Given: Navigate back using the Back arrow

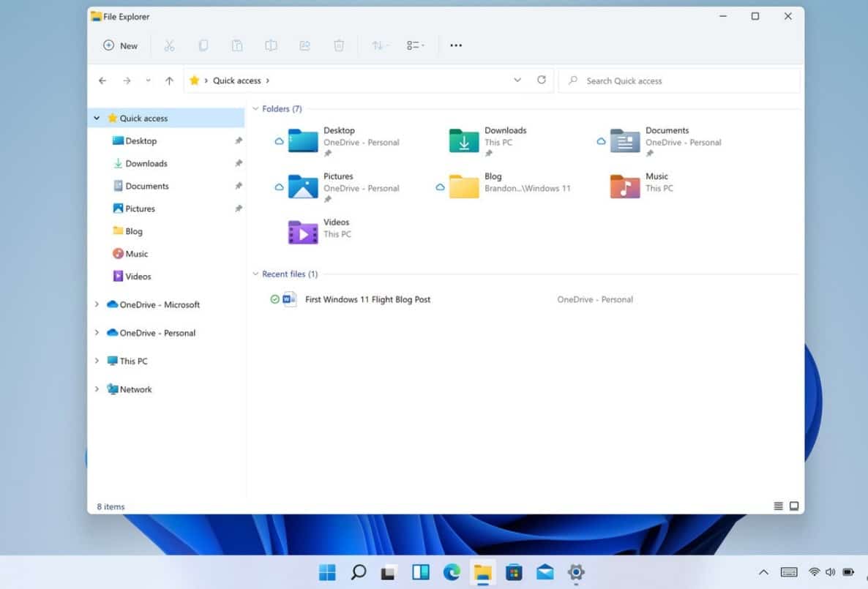Looking at the screenshot, I should 102,80.
